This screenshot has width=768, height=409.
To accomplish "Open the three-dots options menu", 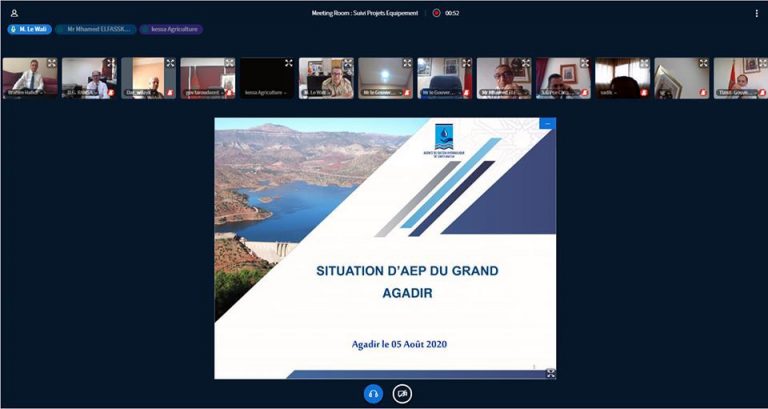I will [756, 13].
